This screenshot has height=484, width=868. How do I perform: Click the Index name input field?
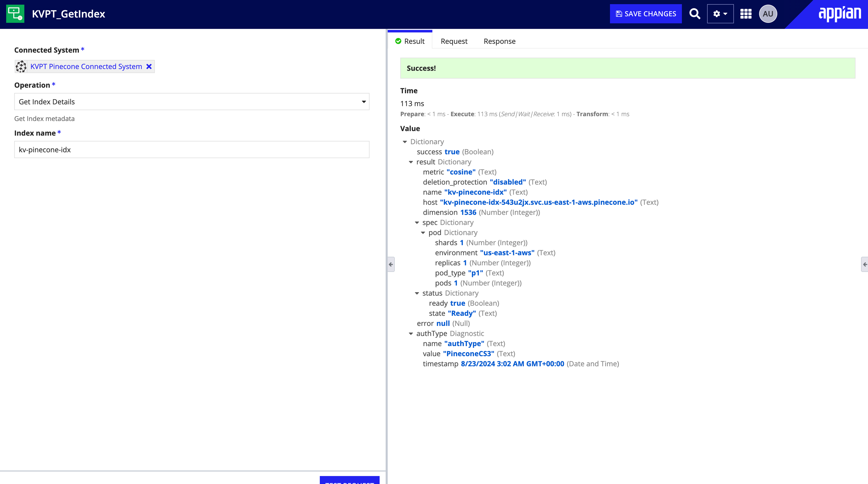192,150
